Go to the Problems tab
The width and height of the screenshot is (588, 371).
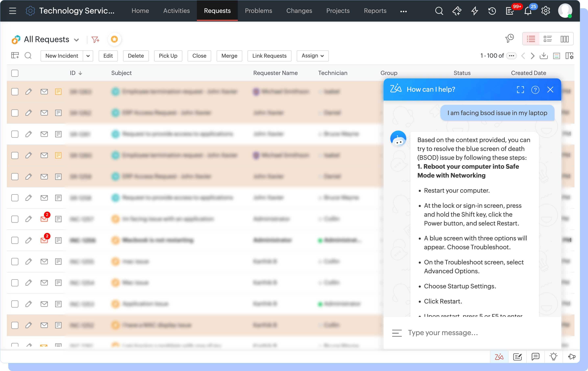[x=258, y=11]
